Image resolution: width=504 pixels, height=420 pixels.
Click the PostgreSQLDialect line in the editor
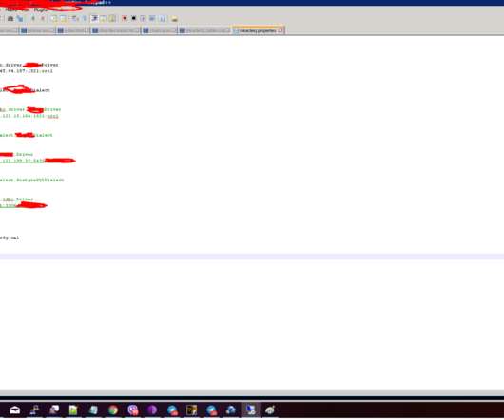31,180
